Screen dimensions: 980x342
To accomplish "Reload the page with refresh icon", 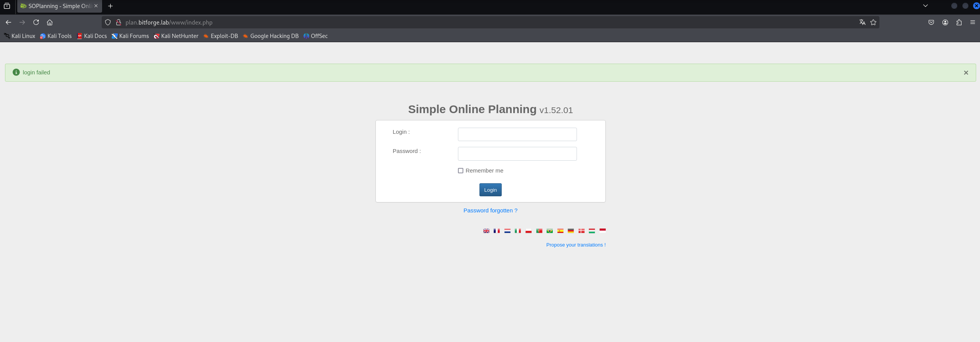I will [36, 22].
